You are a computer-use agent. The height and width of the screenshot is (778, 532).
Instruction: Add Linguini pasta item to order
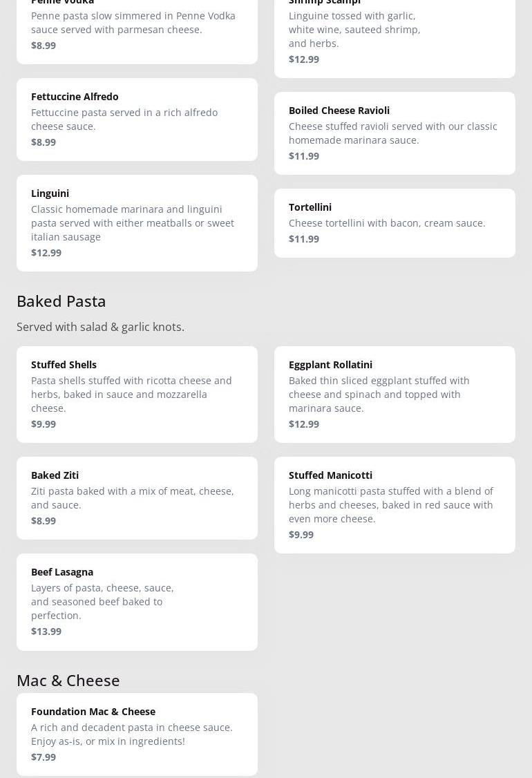[x=137, y=222]
